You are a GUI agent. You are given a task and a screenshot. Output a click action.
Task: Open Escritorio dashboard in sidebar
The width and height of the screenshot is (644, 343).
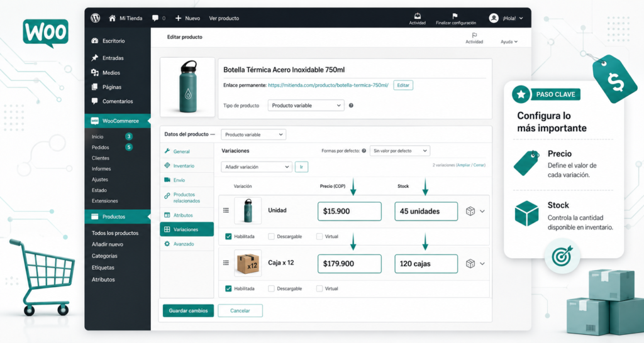(x=108, y=41)
